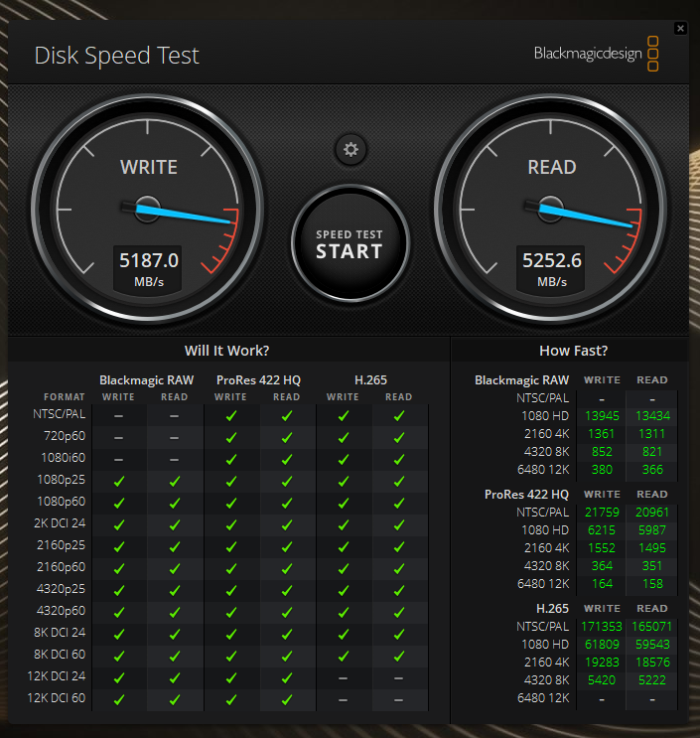700x738 pixels.
Task: Click the ProRes 422 HQ read checkmark for 12K DCI 24
Action: coord(287,678)
